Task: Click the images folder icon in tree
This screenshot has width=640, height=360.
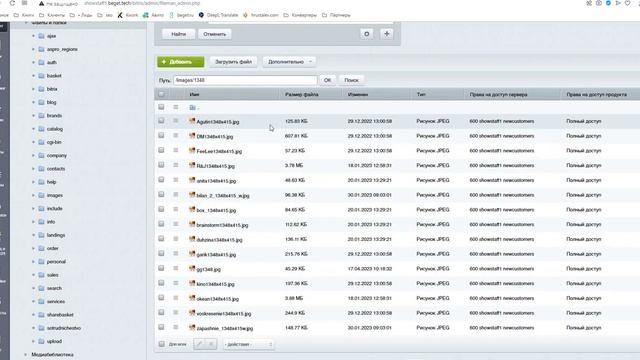Action: [41, 195]
